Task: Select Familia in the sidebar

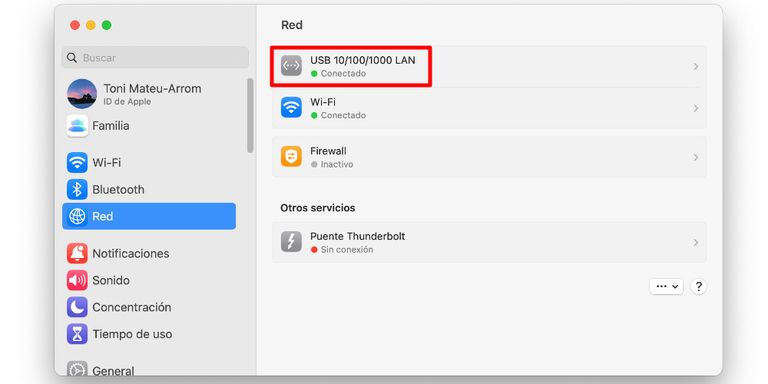Action: click(149, 126)
